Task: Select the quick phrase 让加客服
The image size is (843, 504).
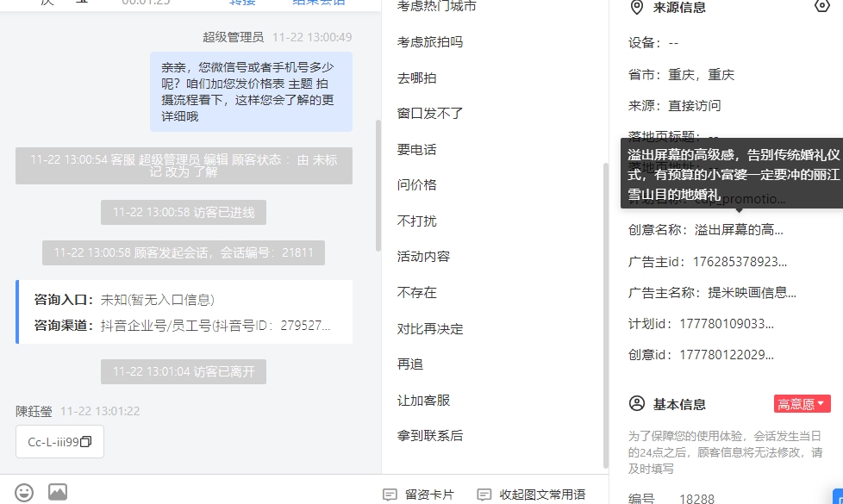Action: click(x=423, y=401)
